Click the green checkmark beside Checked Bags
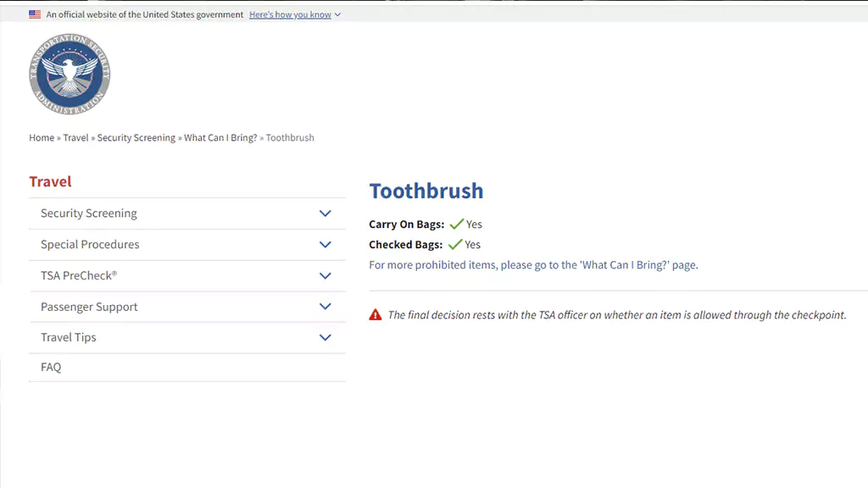868x488 pixels. [x=455, y=245]
